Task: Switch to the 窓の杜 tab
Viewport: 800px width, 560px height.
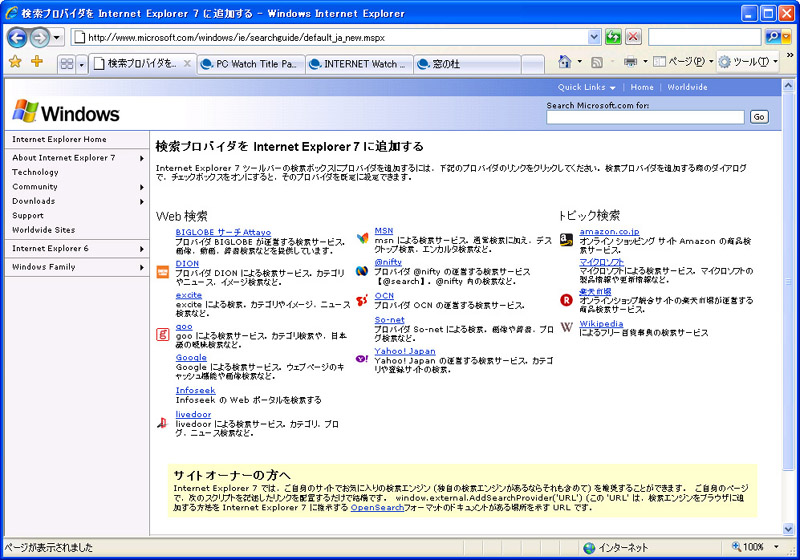Action: [467, 64]
